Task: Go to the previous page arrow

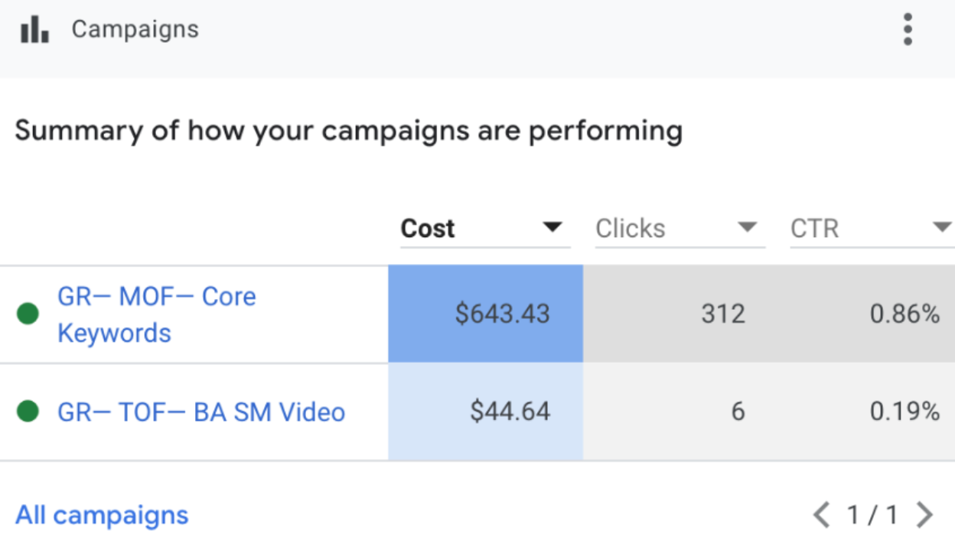Action: click(x=821, y=515)
